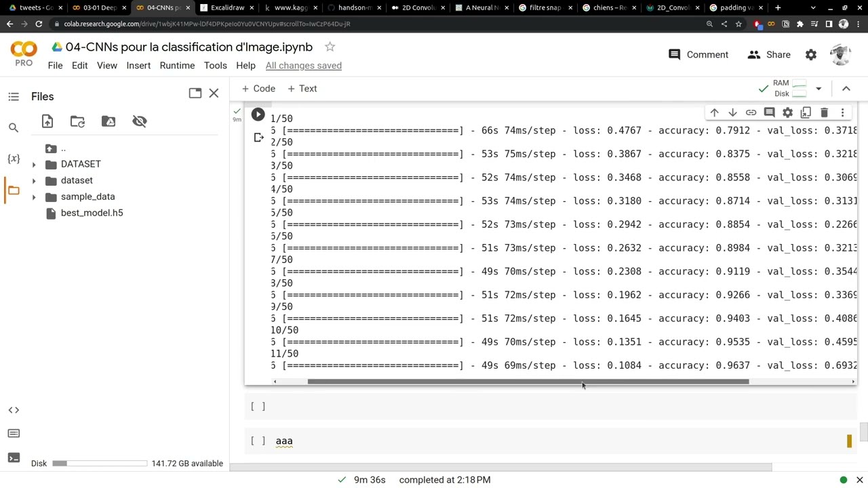This screenshot has height=488, width=868.
Task: Close the Files side panel
Action: point(214,93)
